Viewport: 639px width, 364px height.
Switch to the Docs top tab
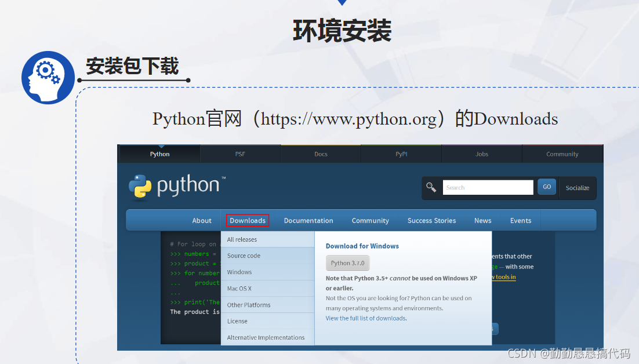[321, 154]
